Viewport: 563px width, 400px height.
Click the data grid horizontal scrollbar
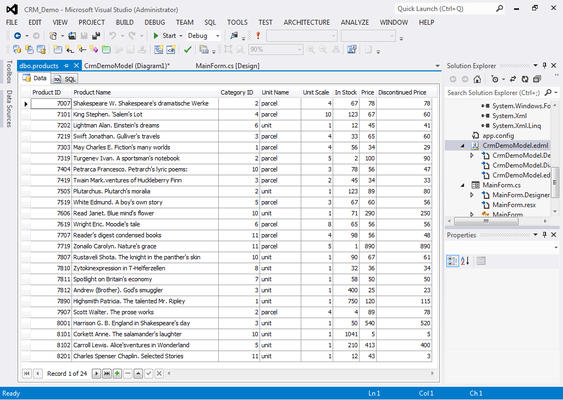(300, 373)
